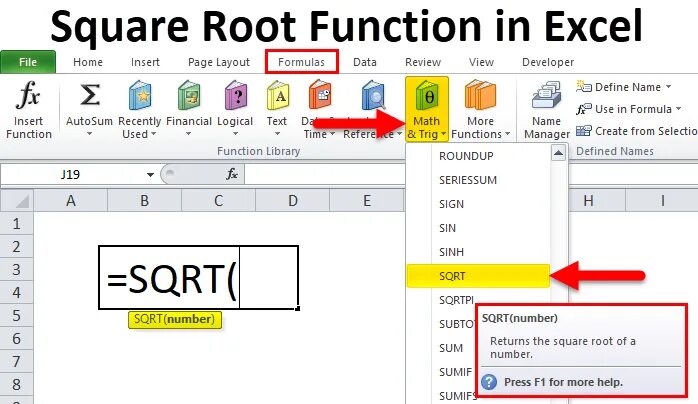698x404 pixels.
Task: Open the Name Manager icon
Action: coord(547,95)
